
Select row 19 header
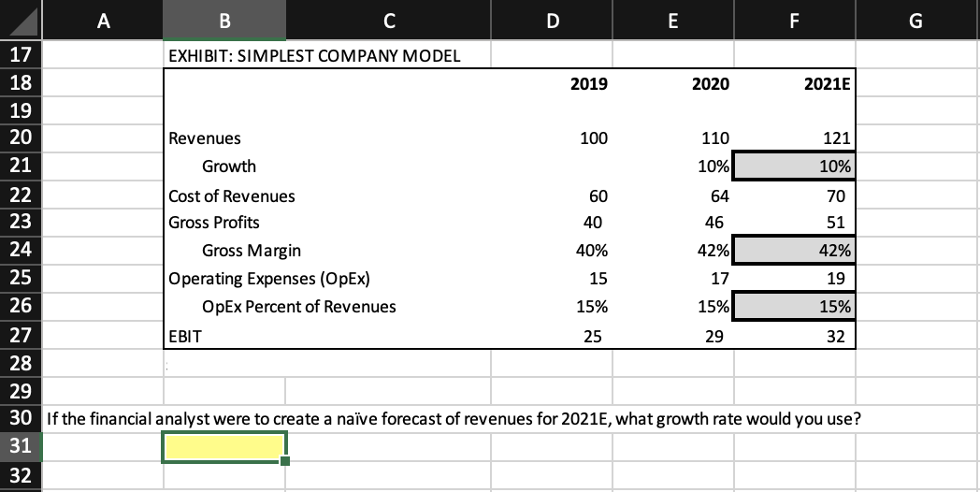[x=21, y=110]
